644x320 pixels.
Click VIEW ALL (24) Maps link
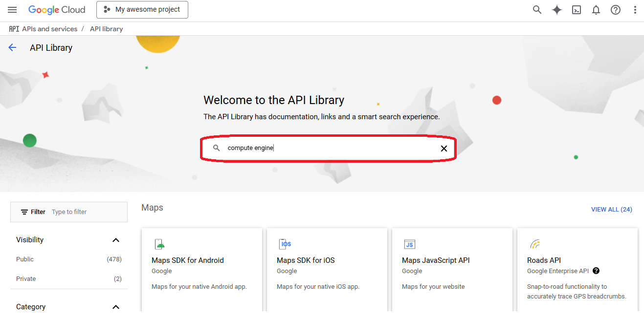(x=611, y=209)
